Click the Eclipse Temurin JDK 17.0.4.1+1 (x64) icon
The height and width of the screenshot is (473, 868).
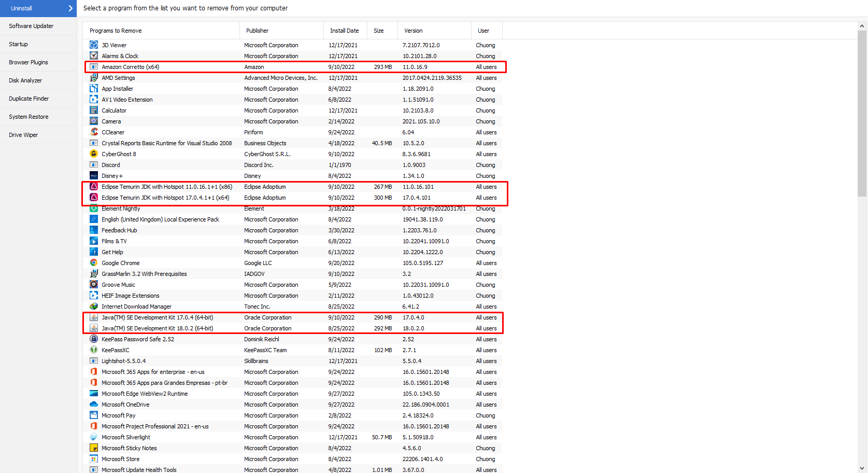tap(94, 198)
